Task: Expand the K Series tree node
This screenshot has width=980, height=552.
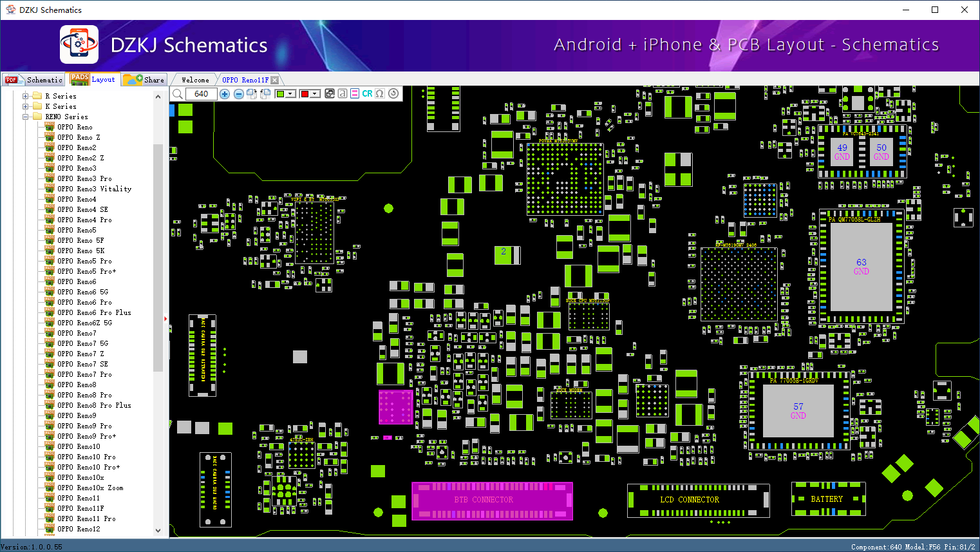Action: point(26,106)
